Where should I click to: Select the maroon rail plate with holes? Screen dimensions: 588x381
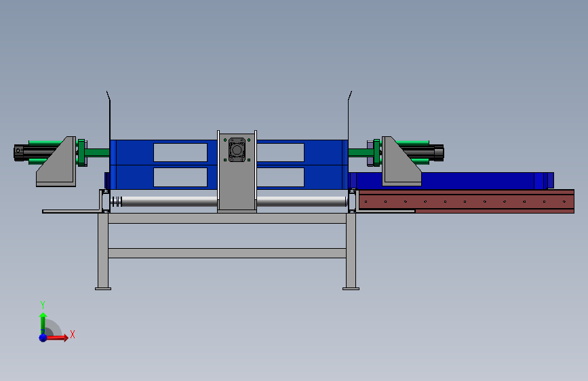click(x=467, y=201)
